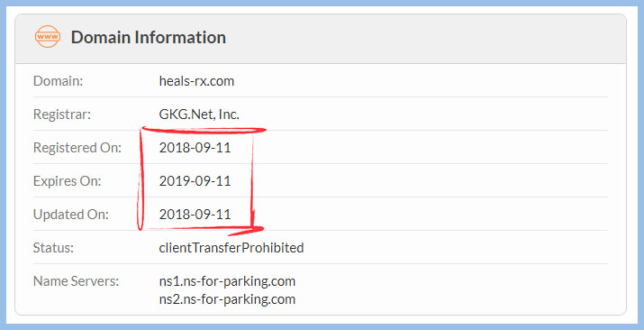Click the GKG.Net, Inc. registrar name
The width and height of the screenshot is (644, 330).
pos(199,115)
